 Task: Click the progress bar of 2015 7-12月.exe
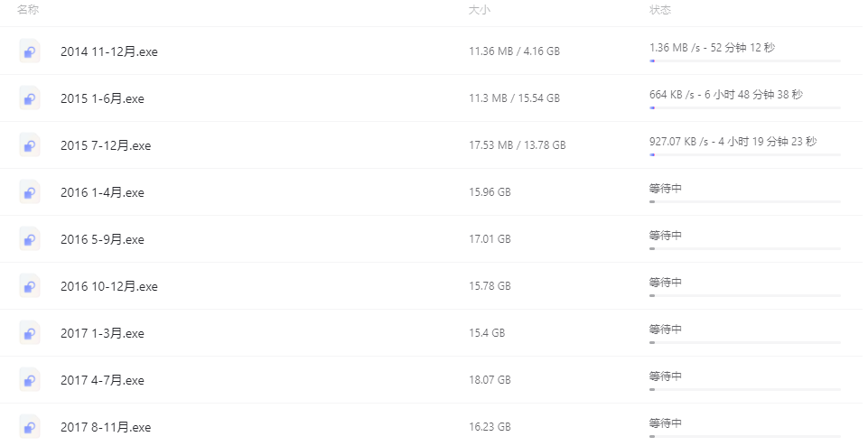click(x=745, y=155)
